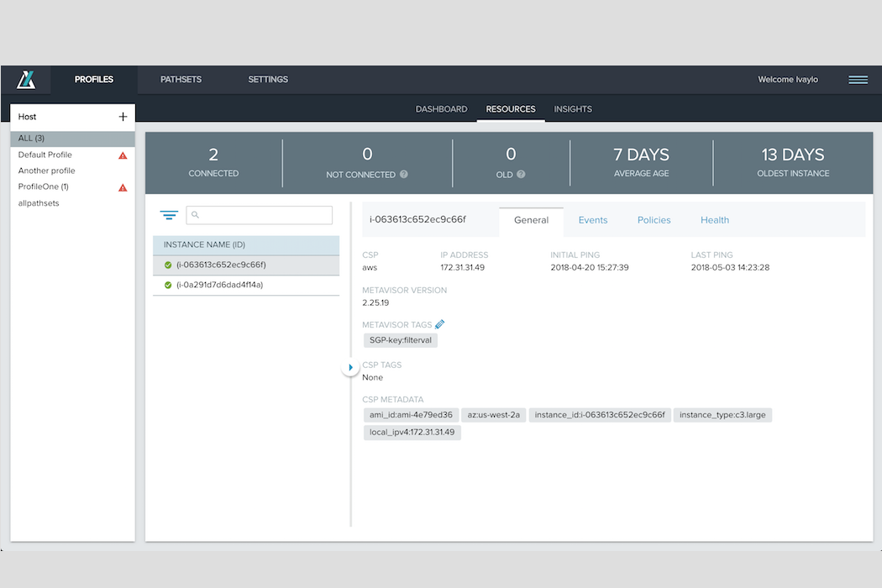Open the hamburger menu next to Welcome Ivaylo
Viewport: 882px width, 588px height.
[858, 80]
